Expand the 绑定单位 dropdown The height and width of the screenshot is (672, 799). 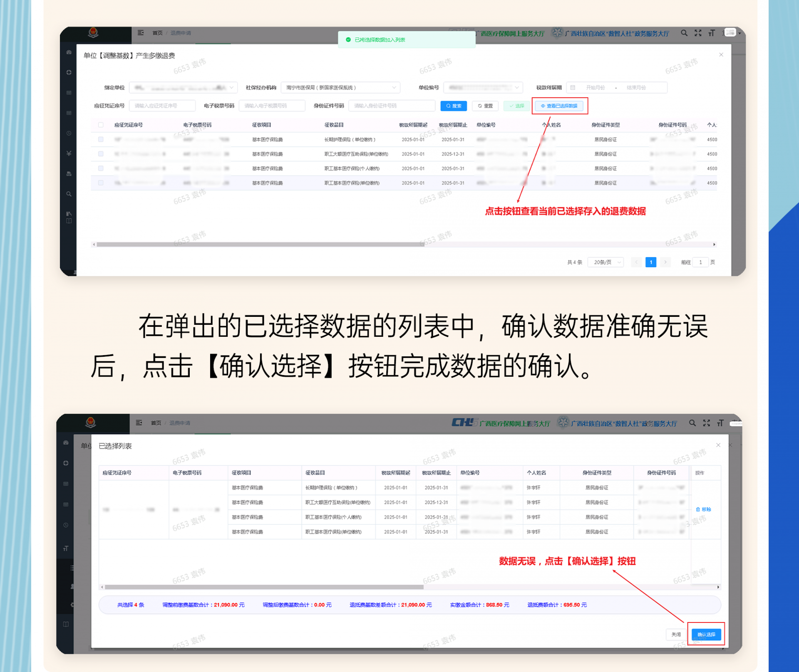click(x=183, y=88)
